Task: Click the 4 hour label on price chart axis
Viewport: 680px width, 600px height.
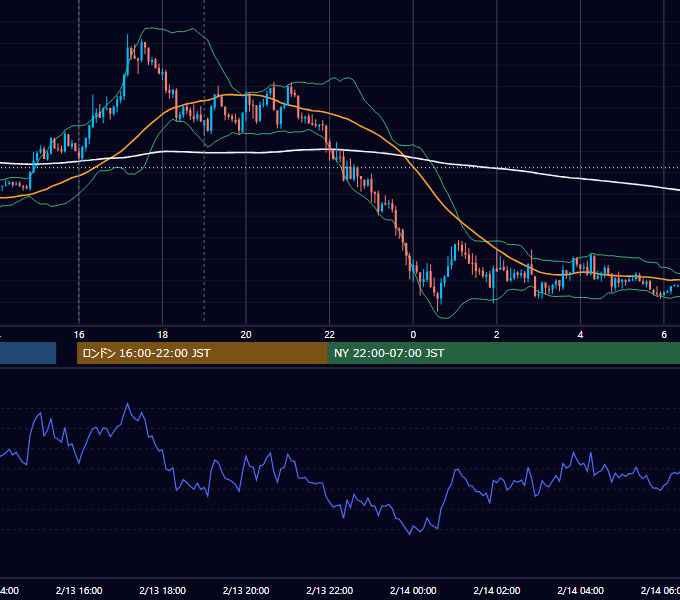Action: (x=580, y=335)
